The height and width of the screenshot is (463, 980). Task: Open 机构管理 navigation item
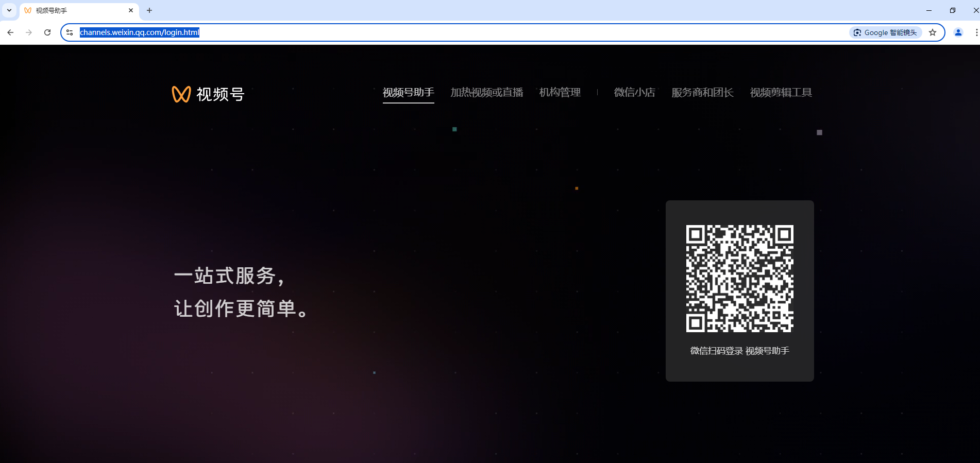click(560, 93)
